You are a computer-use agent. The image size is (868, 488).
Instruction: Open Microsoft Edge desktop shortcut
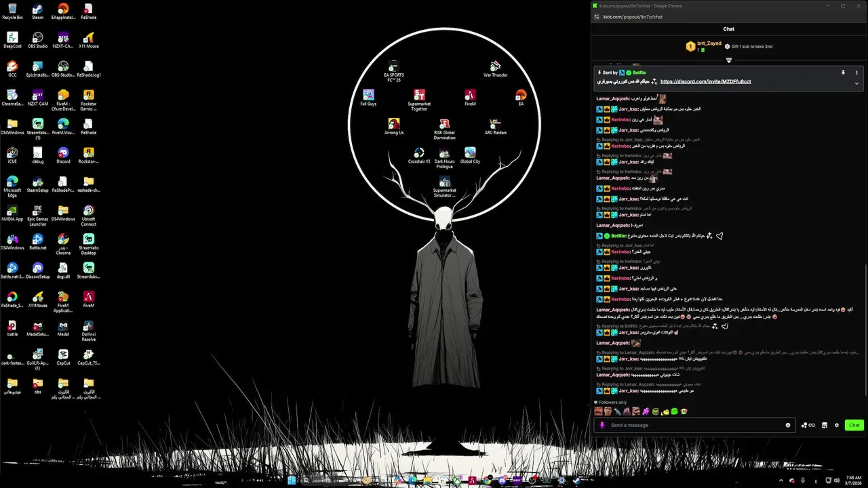tap(12, 186)
